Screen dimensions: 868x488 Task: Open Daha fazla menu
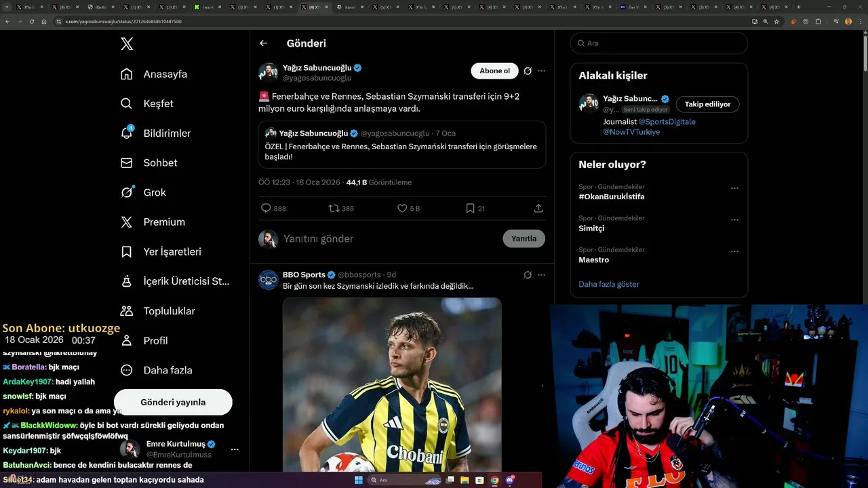pyautogui.click(x=156, y=370)
